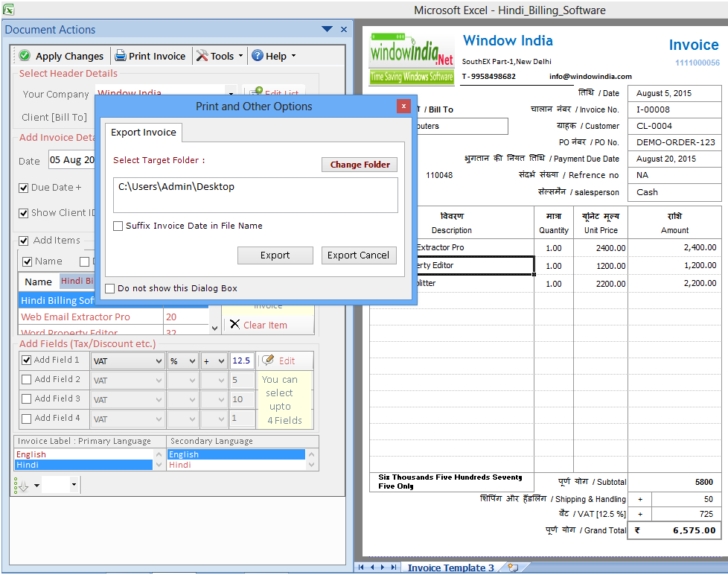728x575 pixels.
Task: Close the Print and Other Options dialog
Action: click(x=403, y=107)
